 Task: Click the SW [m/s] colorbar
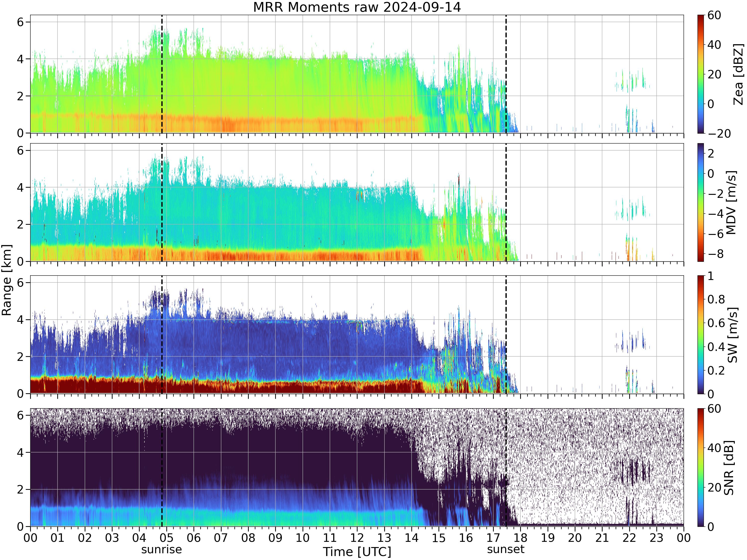(x=701, y=335)
